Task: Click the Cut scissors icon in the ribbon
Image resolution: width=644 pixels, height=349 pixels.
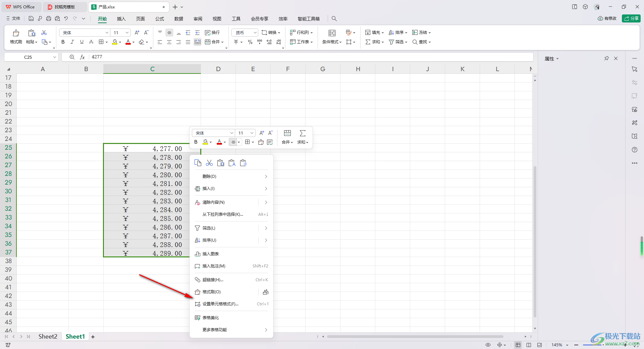Action: coord(44,33)
